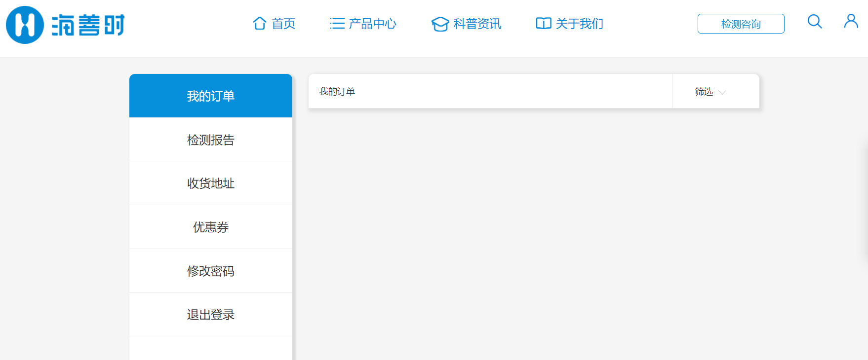Select 我的订单 in the sidebar

(x=211, y=96)
